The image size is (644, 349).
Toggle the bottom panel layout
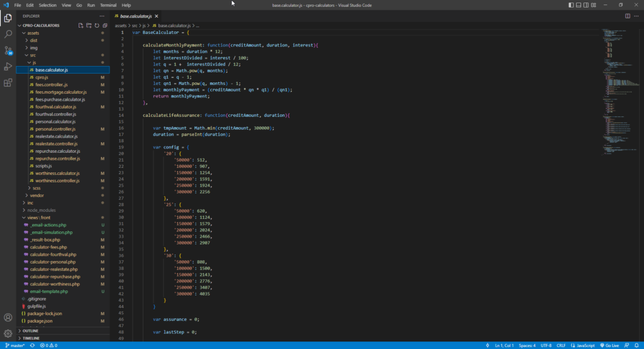[x=579, y=5]
